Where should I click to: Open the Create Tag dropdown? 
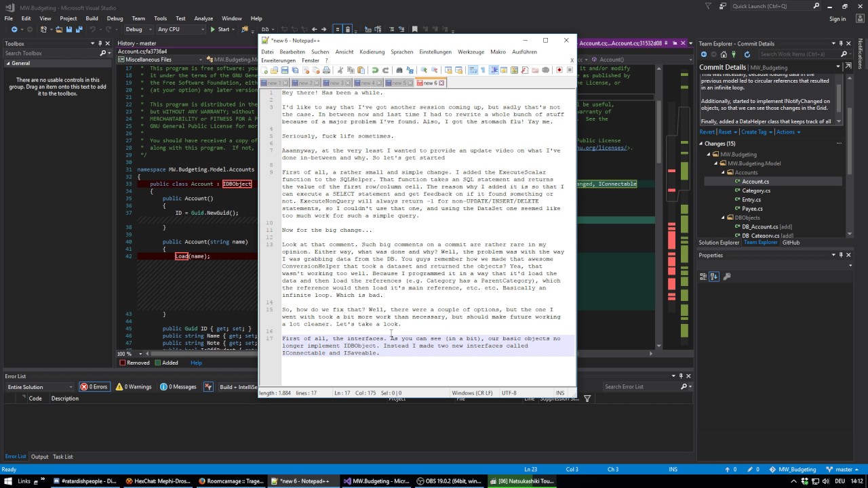(756, 131)
